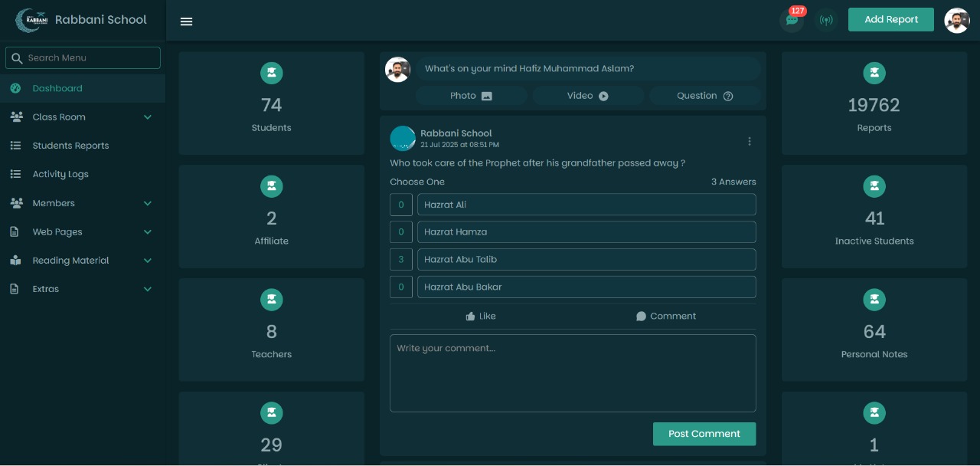This screenshot has height=466, width=980.
Task: Open Dashboard in the sidebar
Action: coord(83,88)
